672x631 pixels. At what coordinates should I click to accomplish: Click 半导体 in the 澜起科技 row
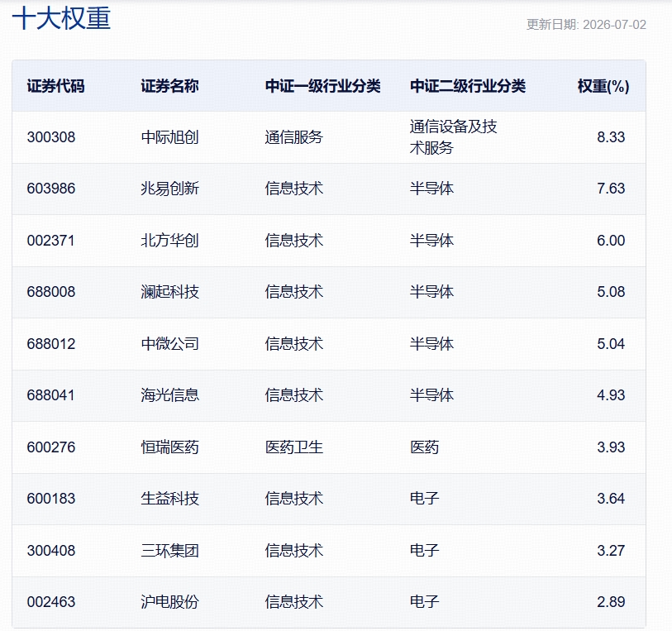click(431, 292)
